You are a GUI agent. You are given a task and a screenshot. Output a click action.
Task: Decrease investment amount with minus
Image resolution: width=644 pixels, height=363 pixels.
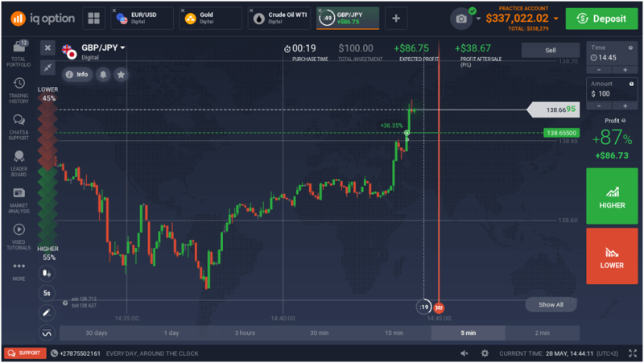tap(599, 106)
